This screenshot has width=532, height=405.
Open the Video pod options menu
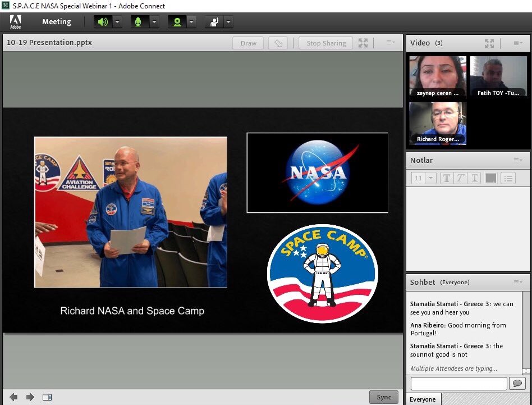point(518,43)
